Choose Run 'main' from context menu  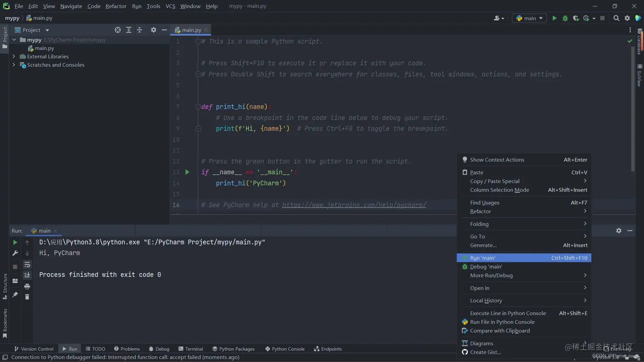click(x=524, y=258)
